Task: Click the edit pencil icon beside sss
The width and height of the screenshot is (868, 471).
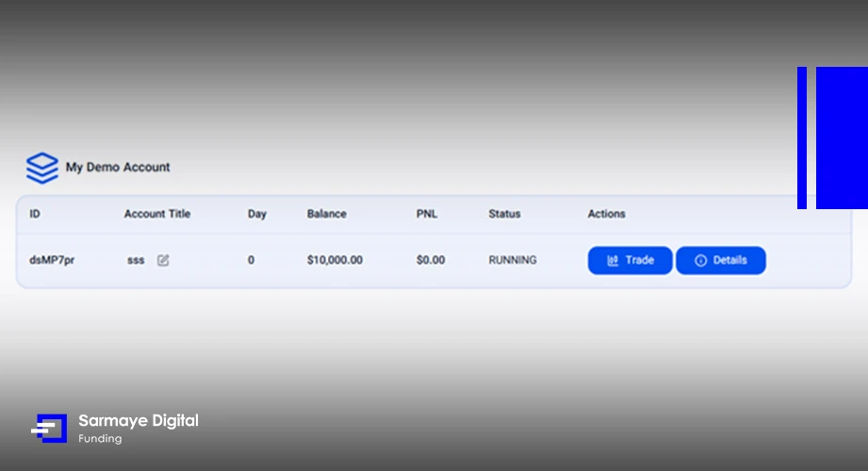Action: (163, 260)
